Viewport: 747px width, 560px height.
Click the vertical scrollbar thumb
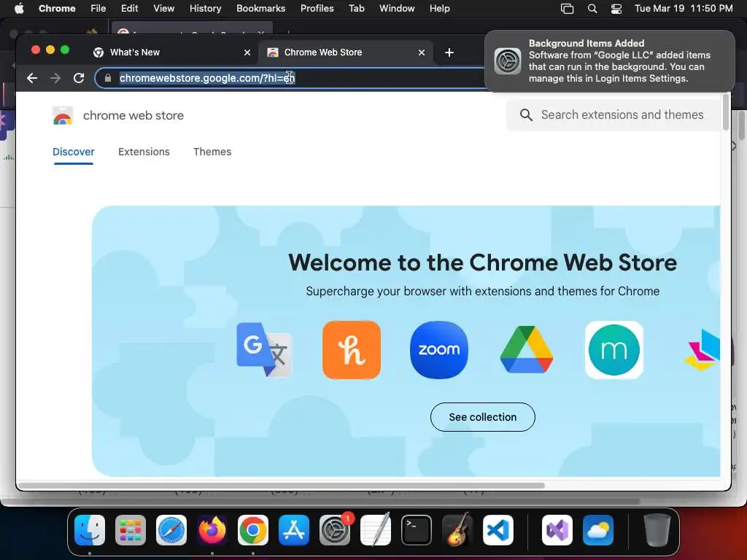click(726, 112)
